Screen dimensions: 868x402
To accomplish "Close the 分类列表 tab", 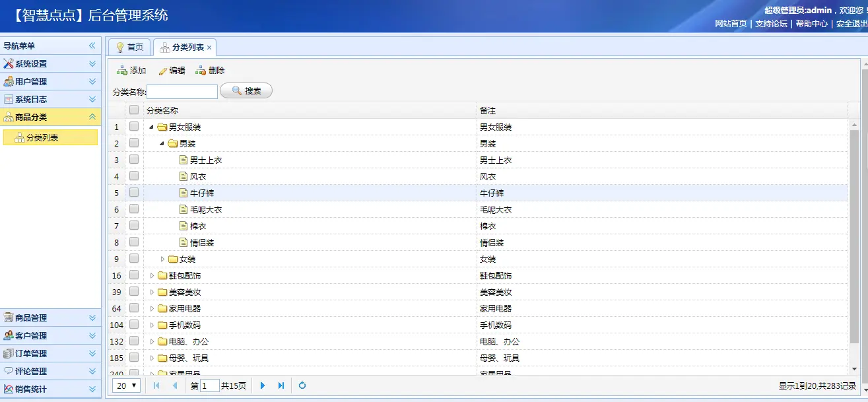I will click(209, 48).
